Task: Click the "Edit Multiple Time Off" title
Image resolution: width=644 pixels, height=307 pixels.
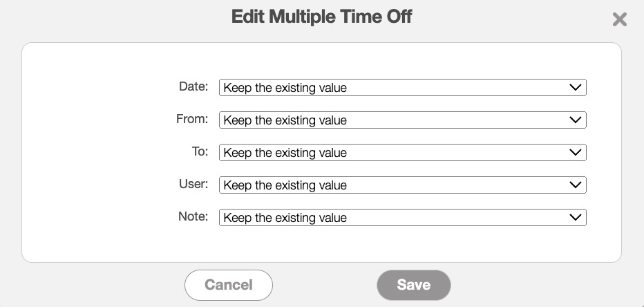Action: (321, 17)
